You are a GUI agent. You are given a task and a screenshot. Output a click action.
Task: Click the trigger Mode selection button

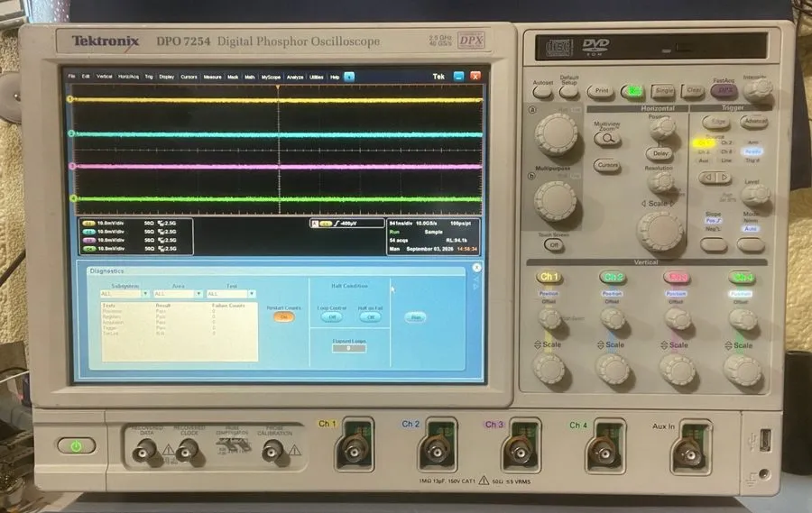751,245
